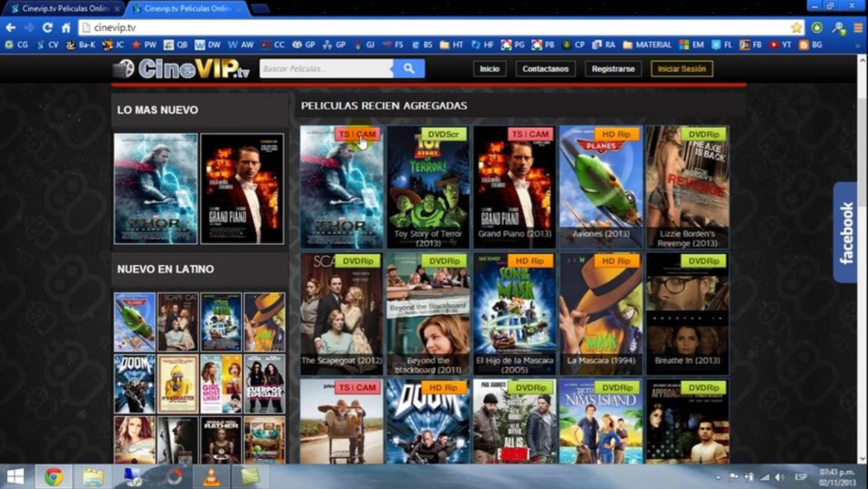
Task: Click the green extension icon beside star
Action: tap(817, 28)
